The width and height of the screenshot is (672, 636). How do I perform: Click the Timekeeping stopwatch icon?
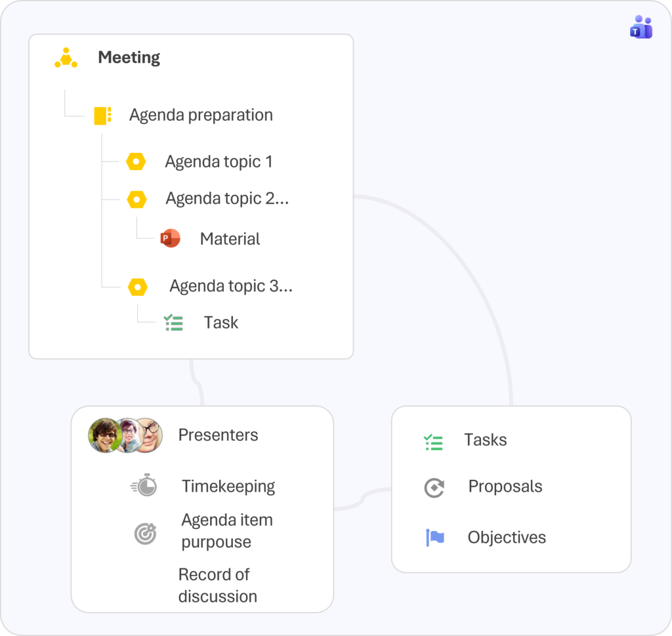tap(144, 485)
